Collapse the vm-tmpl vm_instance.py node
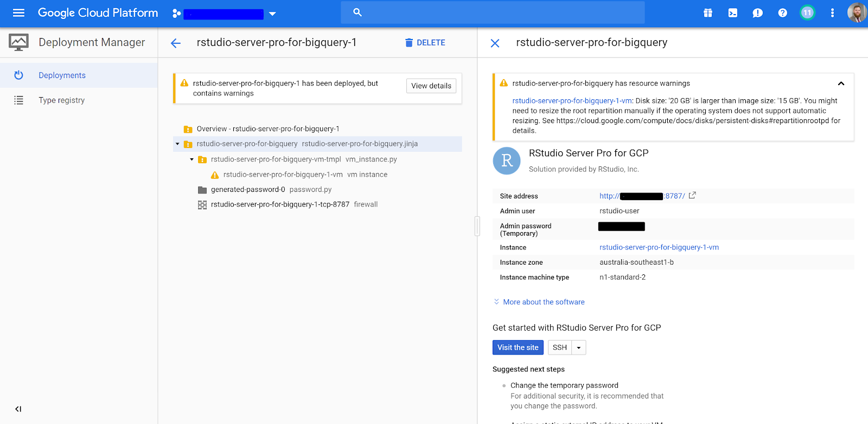 click(x=192, y=159)
